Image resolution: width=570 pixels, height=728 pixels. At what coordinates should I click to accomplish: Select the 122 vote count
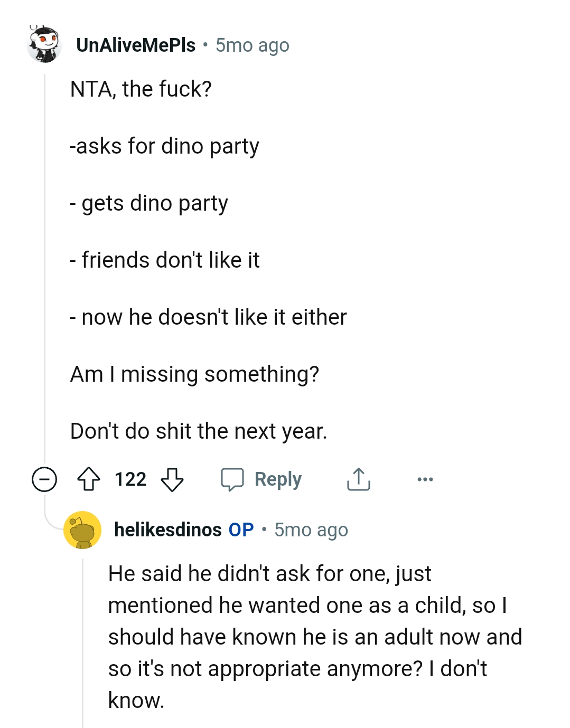[x=130, y=479]
